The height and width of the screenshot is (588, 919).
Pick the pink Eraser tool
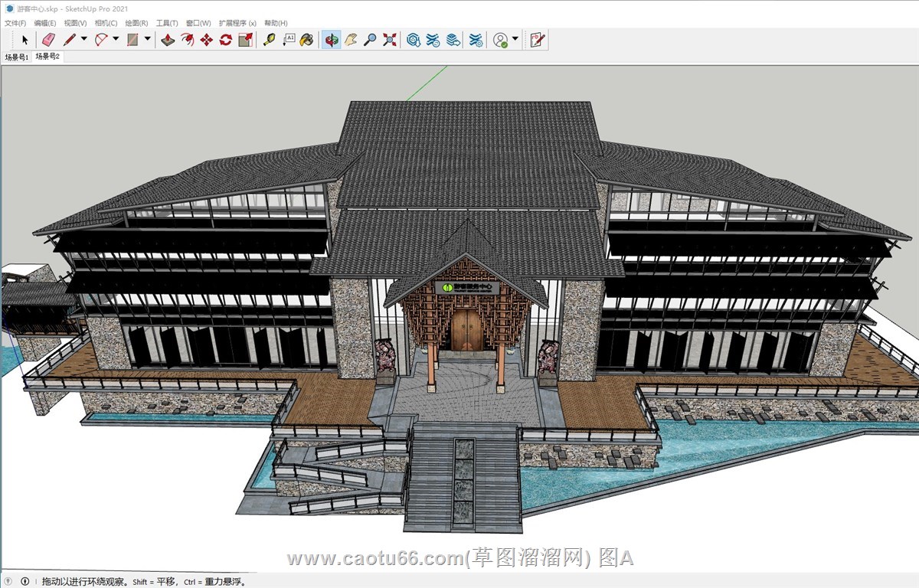click(48, 40)
